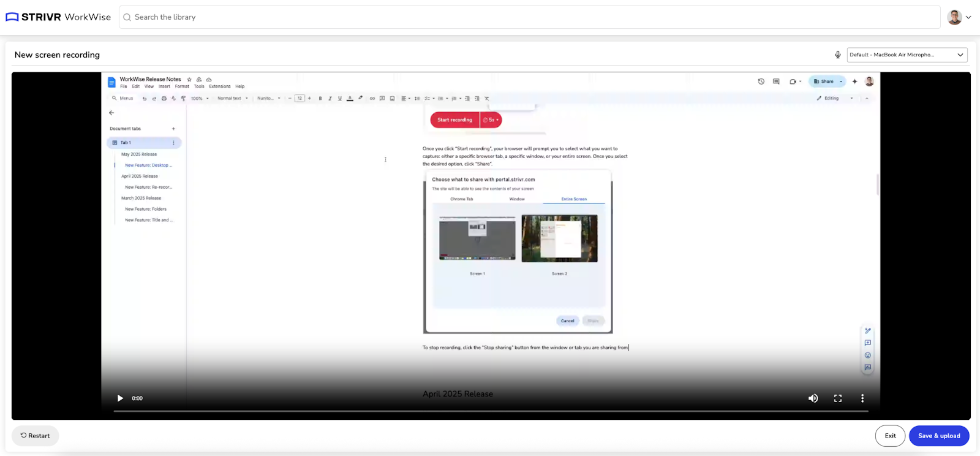Open the STRIVR WorkWise home logo
Screen dimensions: 980x456
(x=58, y=17)
